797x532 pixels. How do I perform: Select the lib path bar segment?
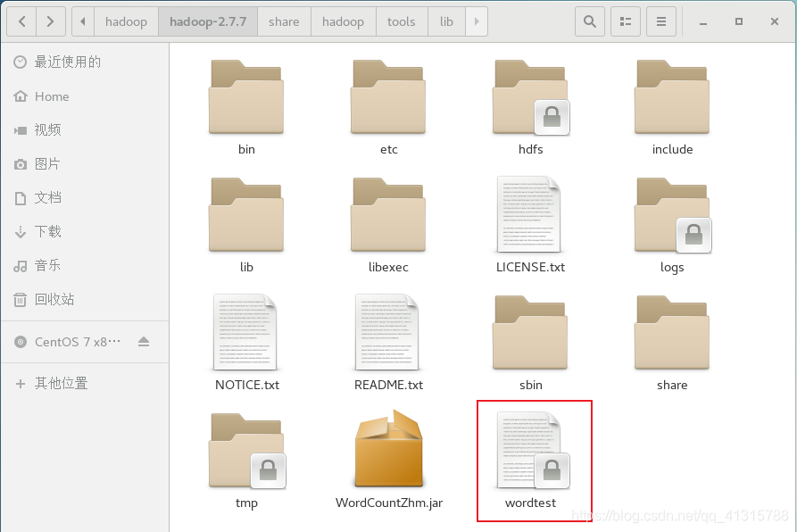click(x=446, y=21)
